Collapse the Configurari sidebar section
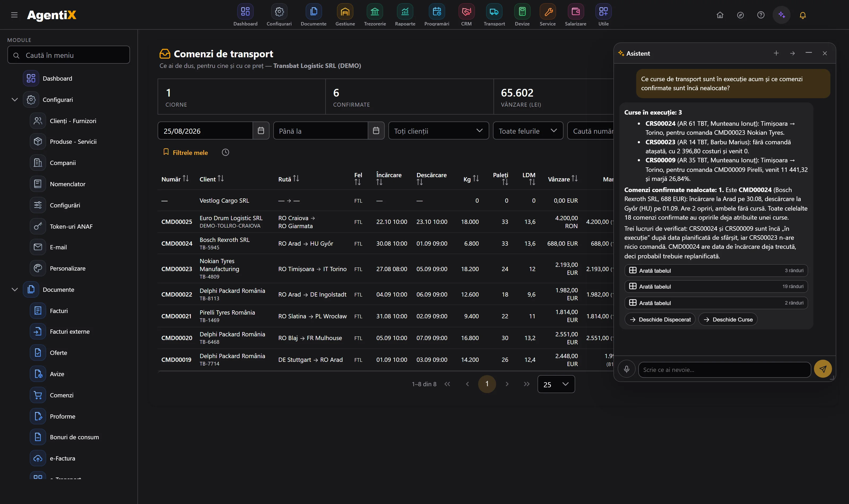 click(x=15, y=99)
